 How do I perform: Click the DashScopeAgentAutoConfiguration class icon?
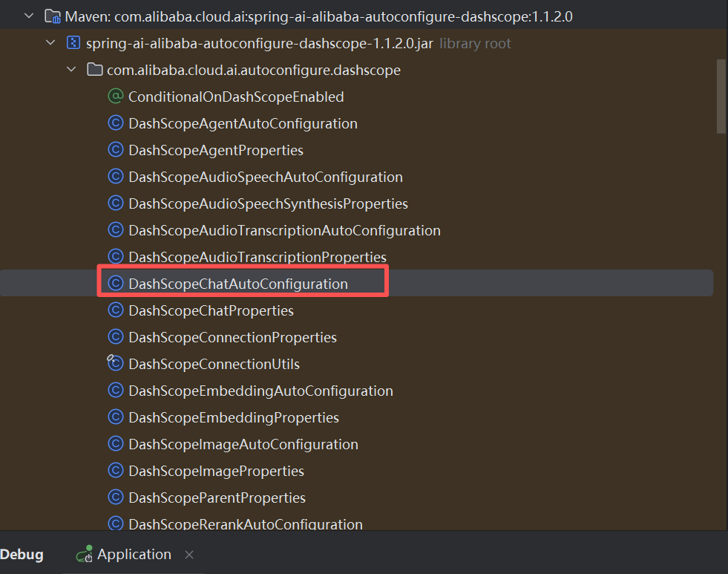pos(116,123)
